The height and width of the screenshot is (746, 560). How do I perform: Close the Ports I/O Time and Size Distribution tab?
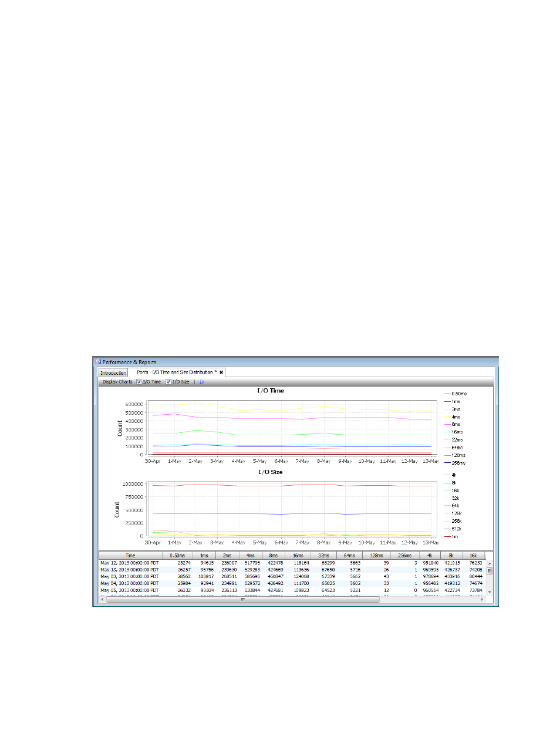coord(221,372)
